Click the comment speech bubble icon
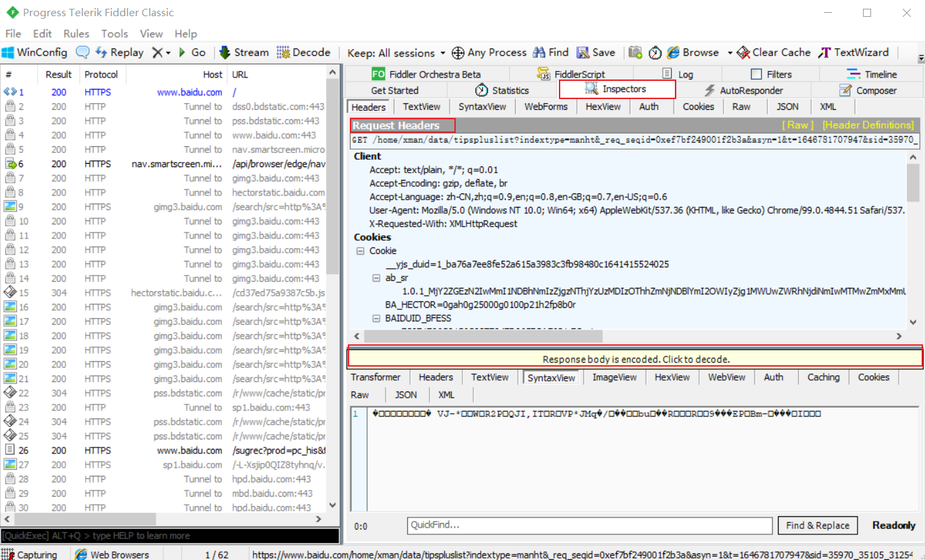 [x=82, y=53]
